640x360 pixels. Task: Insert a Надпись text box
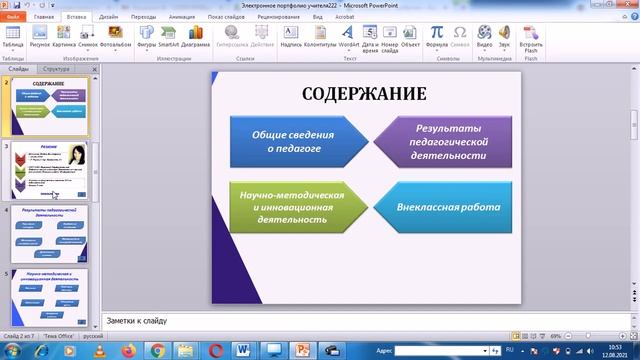click(291, 37)
